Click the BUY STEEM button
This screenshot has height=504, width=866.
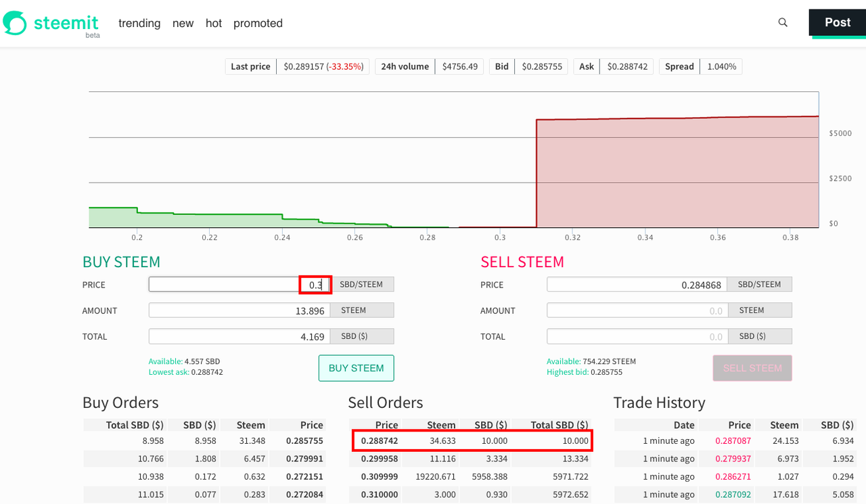[x=356, y=368]
